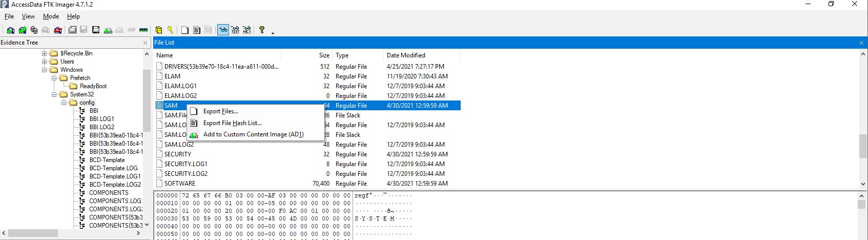Screen dimensions: 868x240
Task: Select Add to Custom Content Image (AD1)
Action: coord(253,134)
